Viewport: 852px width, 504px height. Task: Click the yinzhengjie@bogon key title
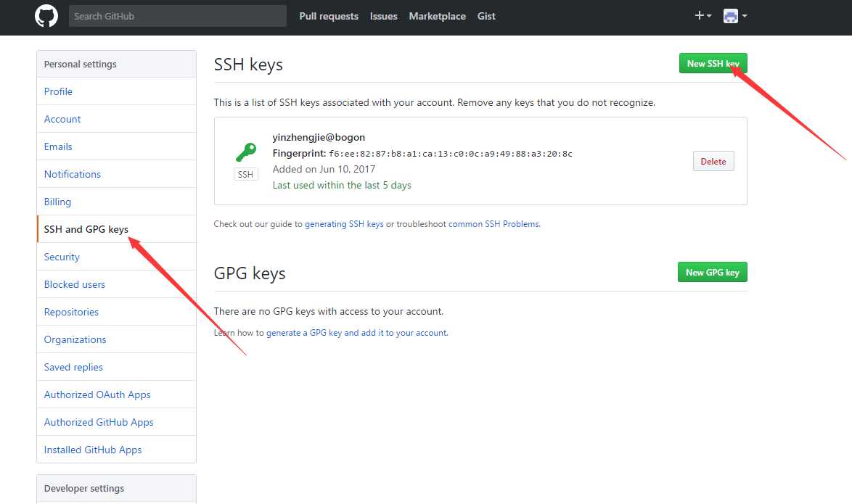coord(319,137)
